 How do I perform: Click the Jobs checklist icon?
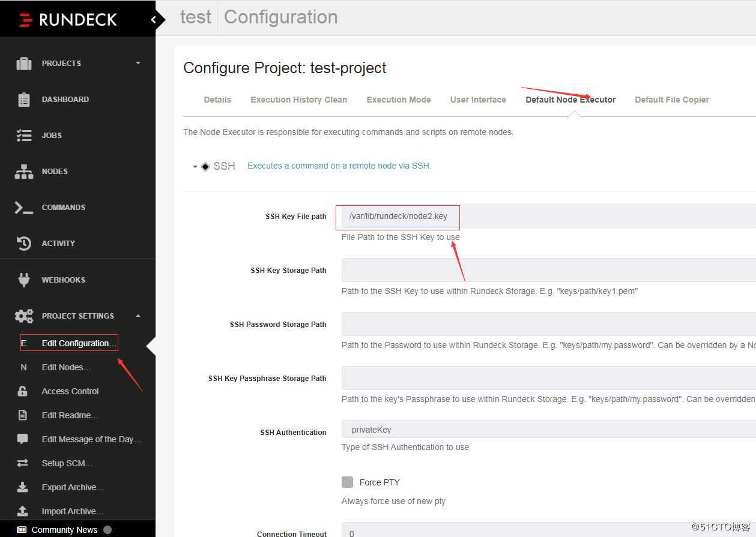pos(23,135)
